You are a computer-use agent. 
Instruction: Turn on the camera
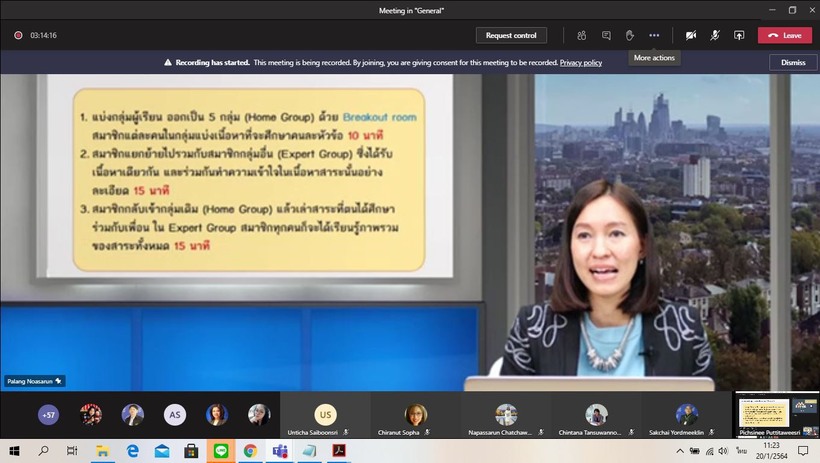[x=690, y=35]
